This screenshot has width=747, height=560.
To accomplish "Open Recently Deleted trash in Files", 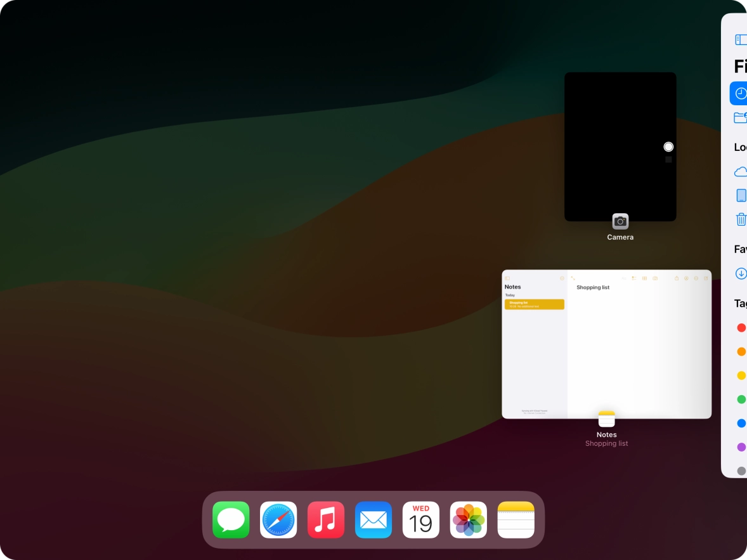I will click(x=741, y=219).
